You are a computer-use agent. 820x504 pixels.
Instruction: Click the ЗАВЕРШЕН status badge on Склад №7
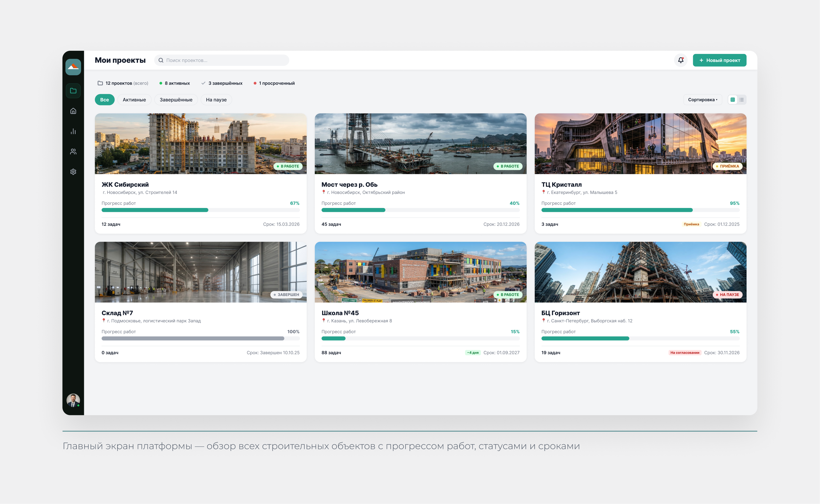tap(286, 295)
